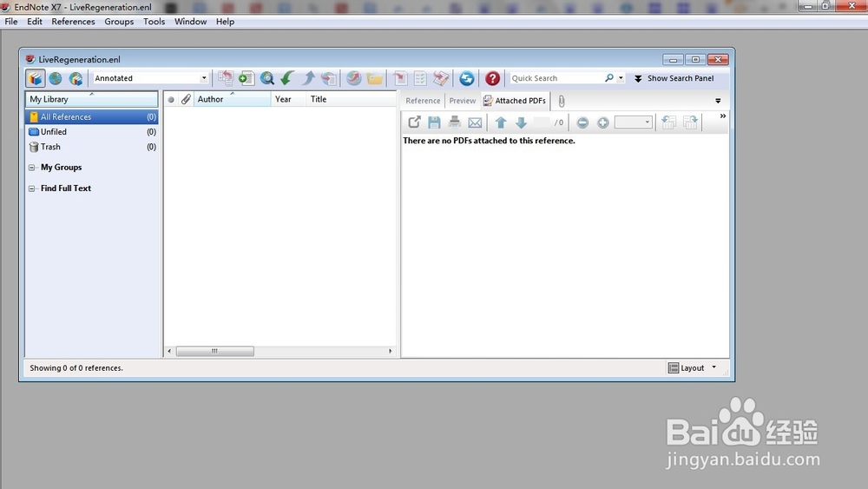Screen dimensions: 868x489
Task: Click the Format Bibliography checklist icon
Action: pyautogui.click(x=421, y=78)
